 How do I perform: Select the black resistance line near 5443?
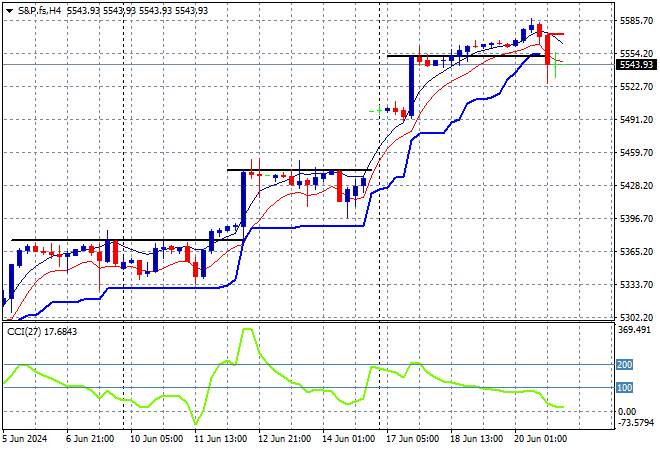[299, 170]
